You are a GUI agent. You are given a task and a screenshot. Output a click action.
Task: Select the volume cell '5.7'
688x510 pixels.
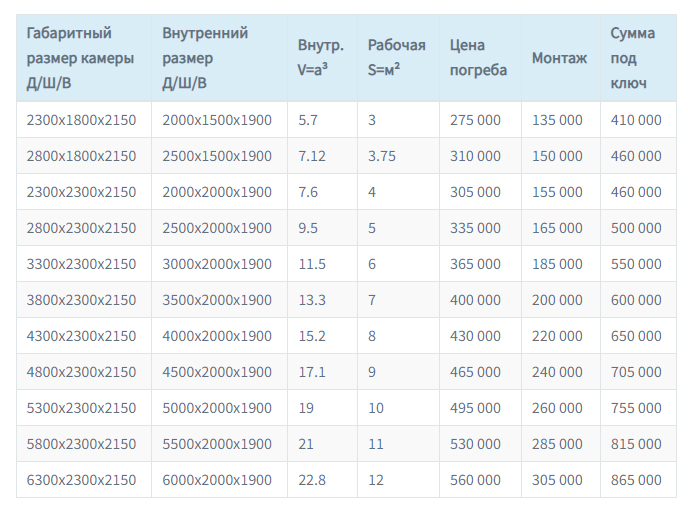click(x=322, y=120)
